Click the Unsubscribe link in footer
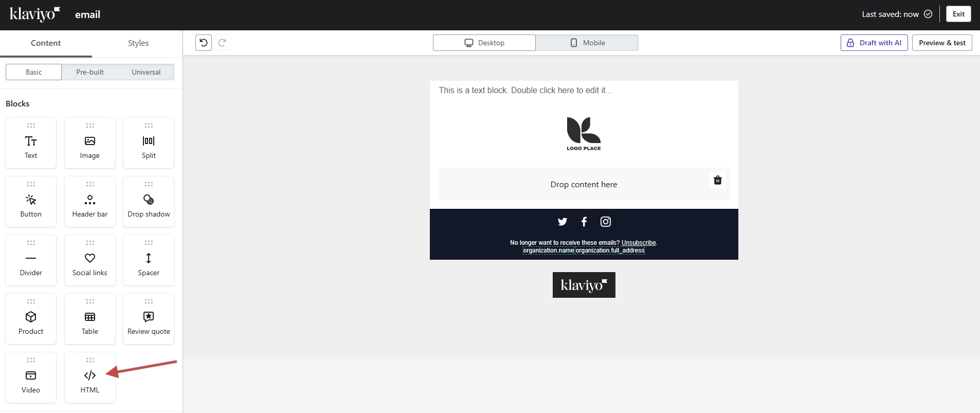The image size is (980, 413). click(x=639, y=243)
